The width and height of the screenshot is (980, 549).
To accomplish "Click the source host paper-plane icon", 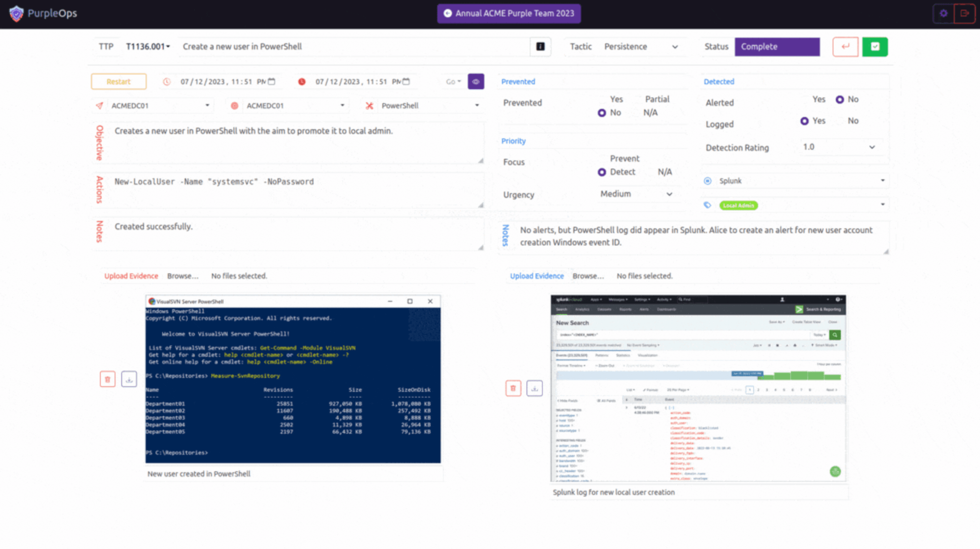I will tap(99, 105).
